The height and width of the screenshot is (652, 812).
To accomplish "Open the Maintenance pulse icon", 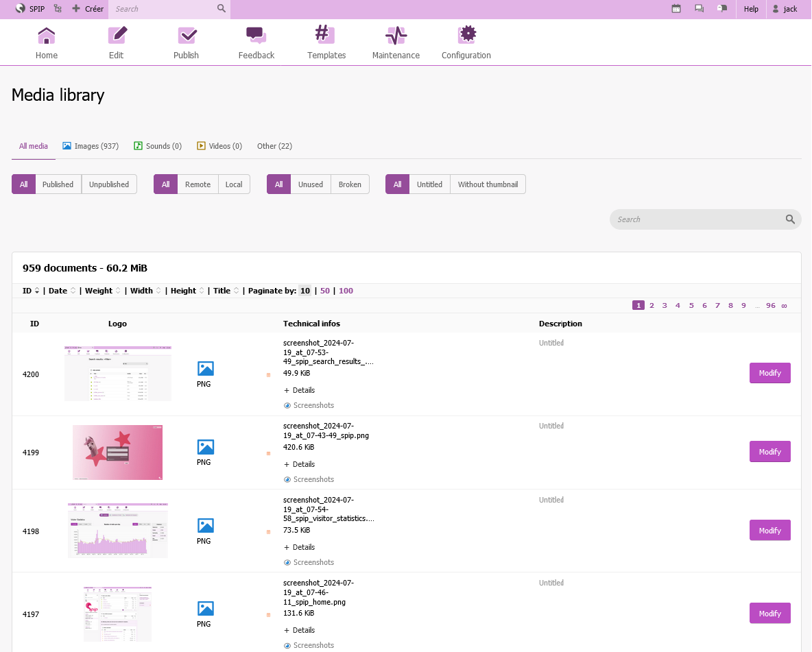I will coord(396,36).
